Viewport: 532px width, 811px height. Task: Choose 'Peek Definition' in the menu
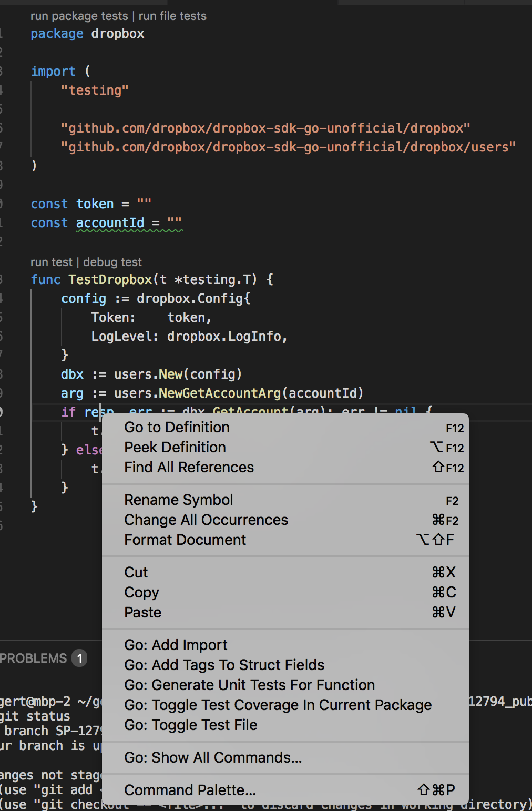[x=175, y=447]
